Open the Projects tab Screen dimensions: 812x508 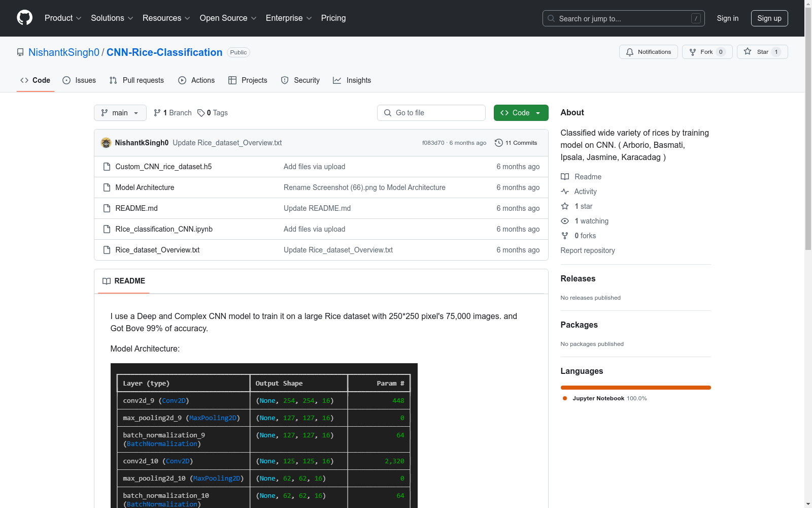248,80
